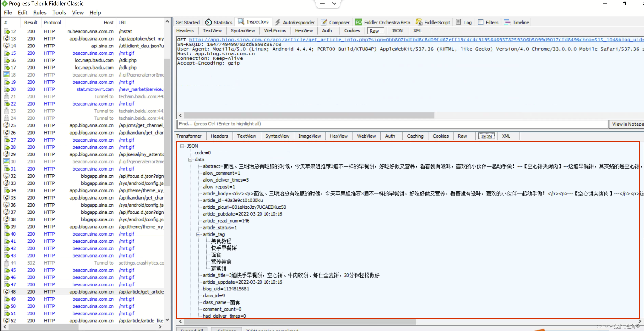The image size is (644, 331).
Task: Click the Log document icon
Action: 458,22
